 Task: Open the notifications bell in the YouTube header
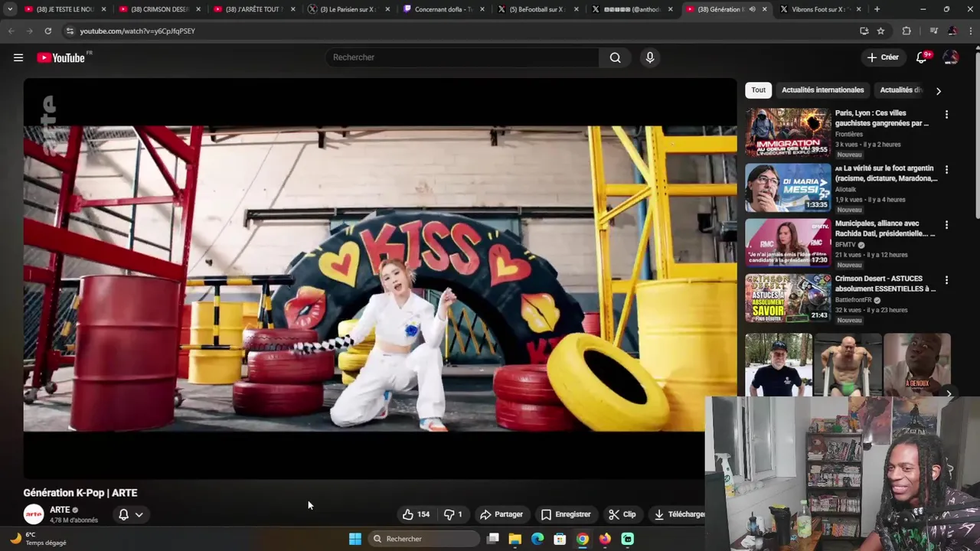click(922, 57)
